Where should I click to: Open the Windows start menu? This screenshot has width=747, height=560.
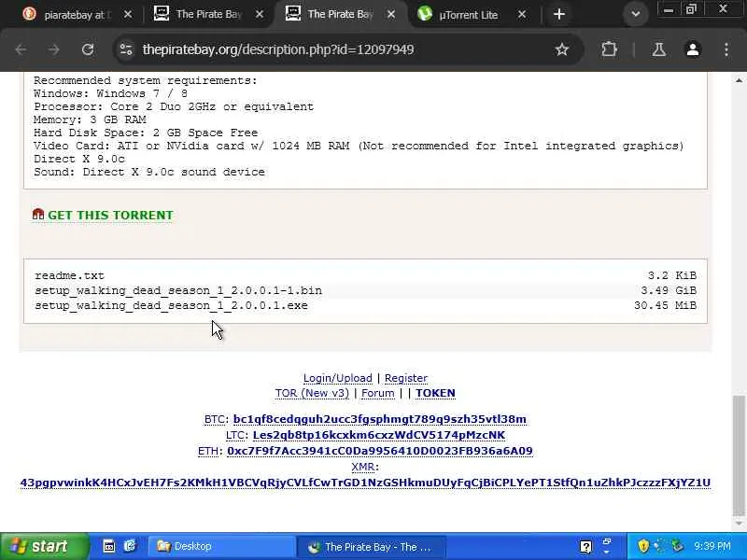point(44,546)
